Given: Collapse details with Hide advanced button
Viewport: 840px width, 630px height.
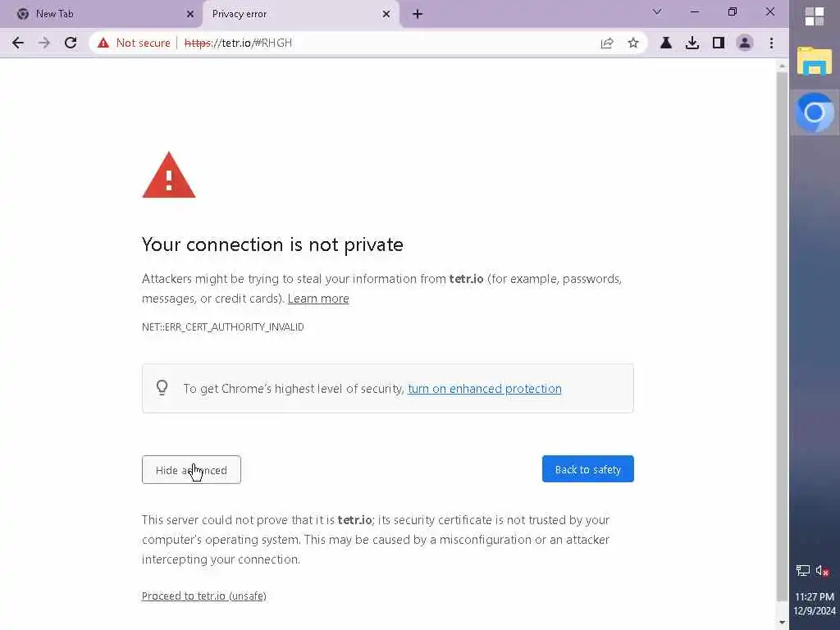Looking at the screenshot, I should point(191,470).
